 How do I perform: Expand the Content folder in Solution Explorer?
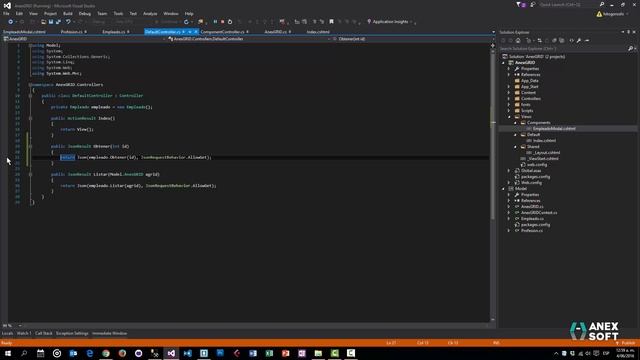click(509, 93)
